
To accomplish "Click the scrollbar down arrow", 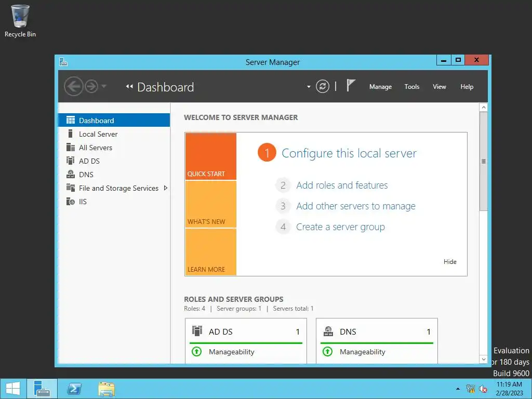I will (484, 360).
